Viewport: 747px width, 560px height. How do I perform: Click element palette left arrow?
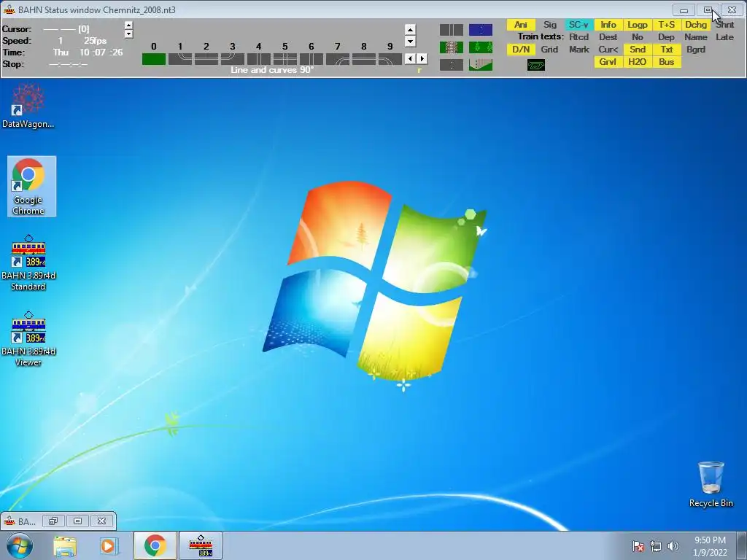[409, 58]
